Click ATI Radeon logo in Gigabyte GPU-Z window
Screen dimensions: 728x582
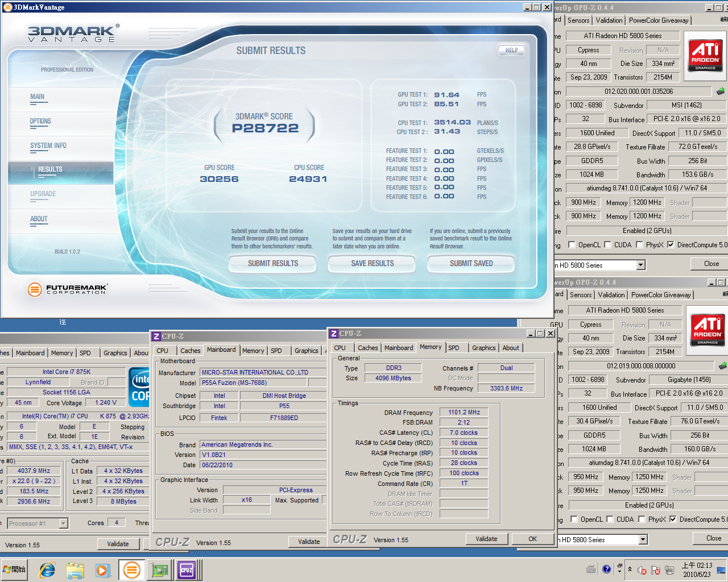[708, 330]
